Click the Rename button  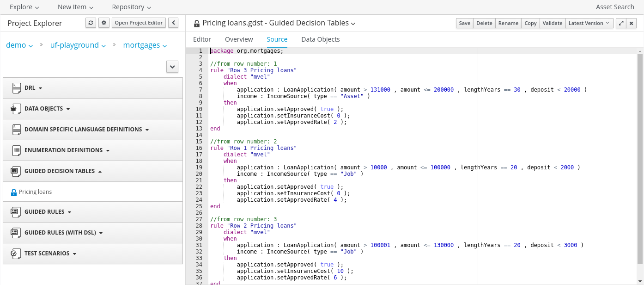pos(508,23)
